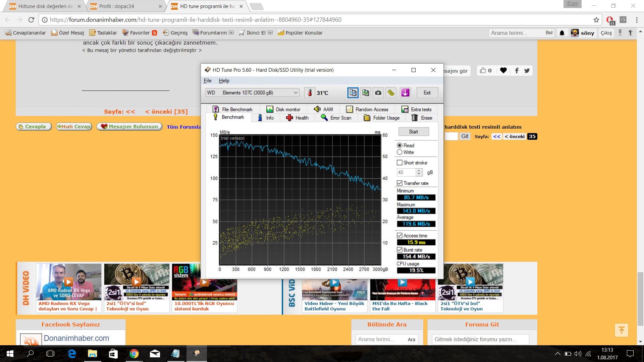Copy info to clipboard icon in HD Tune toolbar

[353, 93]
